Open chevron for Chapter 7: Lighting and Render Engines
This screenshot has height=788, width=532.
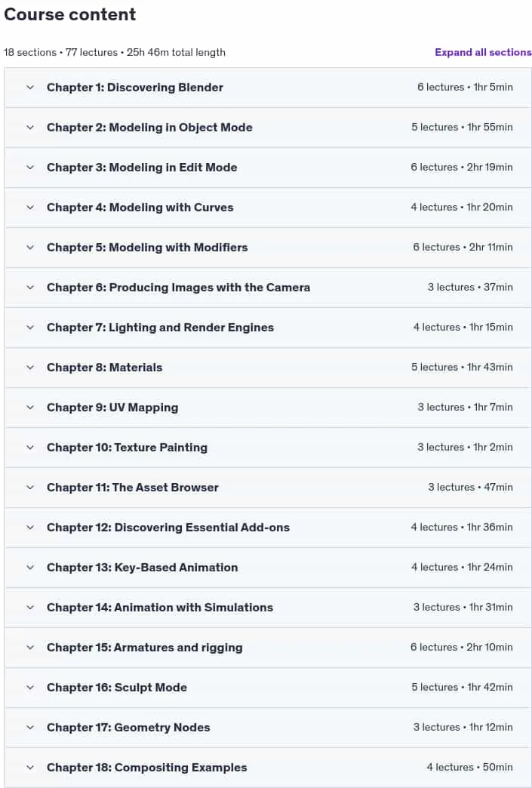click(30, 327)
